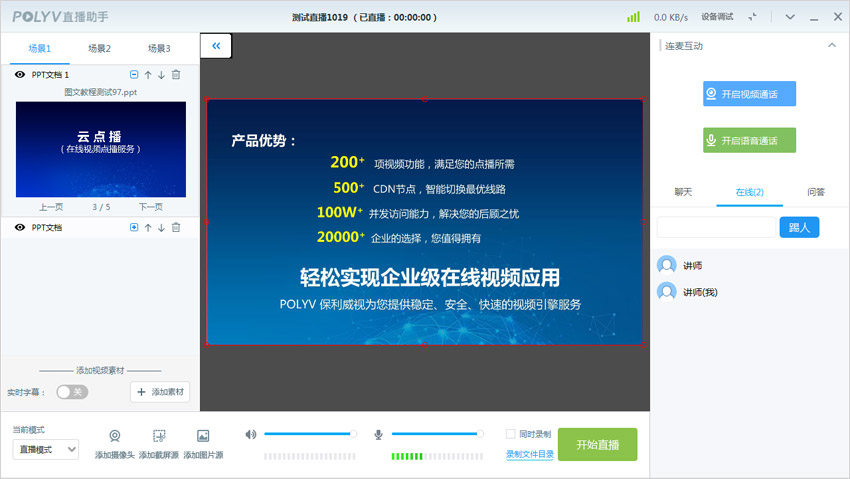The image size is (850, 479).
Task: Toggle the 实时字幕 switch
Action: click(72, 392)
